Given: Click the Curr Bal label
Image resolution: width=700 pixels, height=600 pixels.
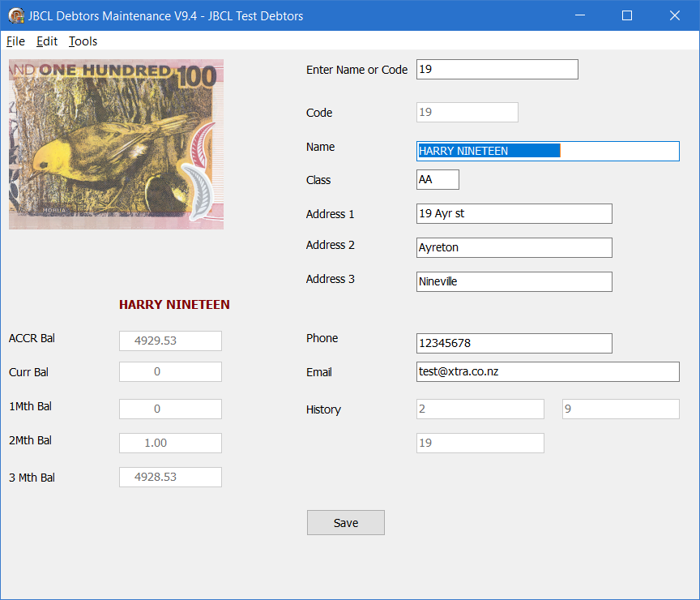Looking at the screenshot, I should tap(28, 372).
